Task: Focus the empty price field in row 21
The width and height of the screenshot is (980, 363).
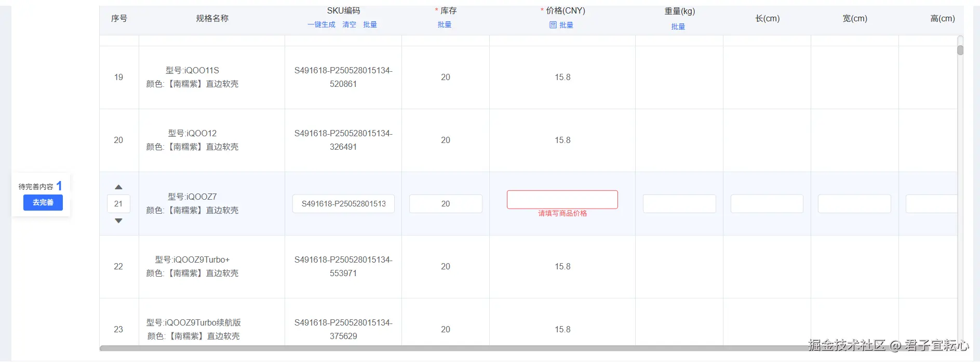Action: tap(562, 200)
